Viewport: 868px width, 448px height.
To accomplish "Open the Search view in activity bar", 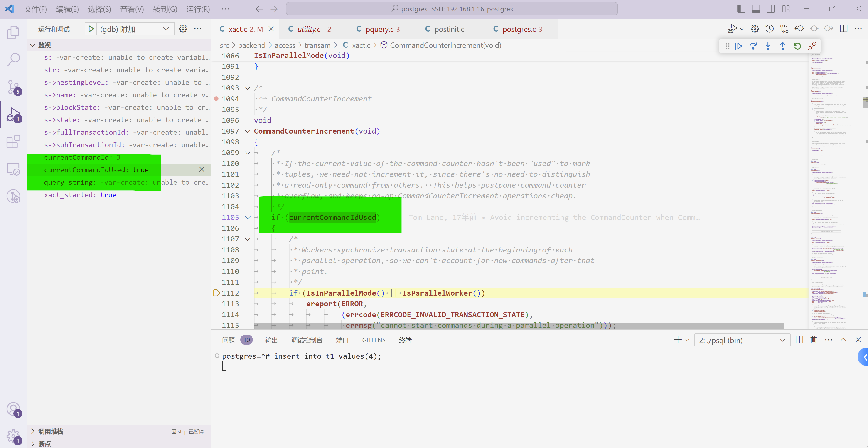I will [x=13, y=60].
